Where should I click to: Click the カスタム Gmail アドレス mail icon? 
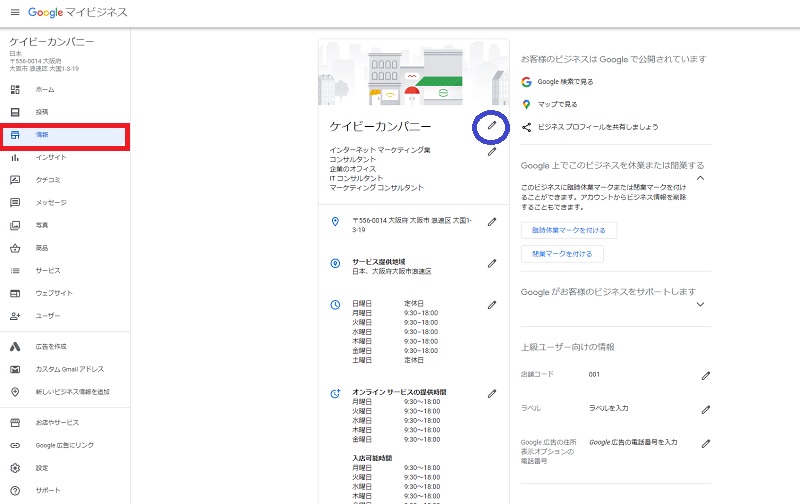(x=15, y=369)
